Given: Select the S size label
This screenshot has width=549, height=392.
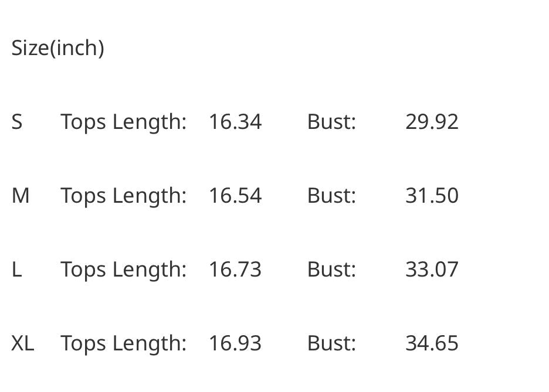Looking at the screenshot, I should (x=17, y=122).
